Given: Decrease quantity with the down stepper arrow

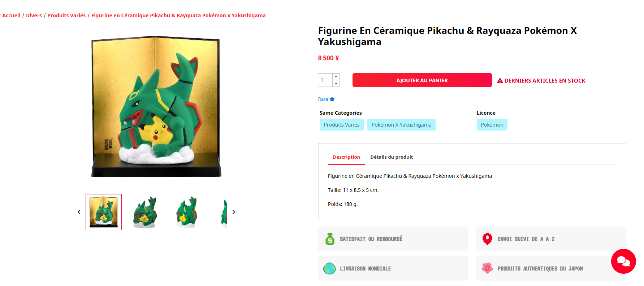Looking at the screenshot, I should click(336, 83).
